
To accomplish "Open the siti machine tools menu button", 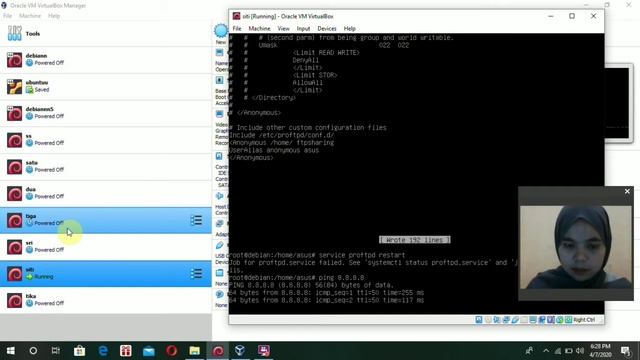I will [x=196, y=273].
